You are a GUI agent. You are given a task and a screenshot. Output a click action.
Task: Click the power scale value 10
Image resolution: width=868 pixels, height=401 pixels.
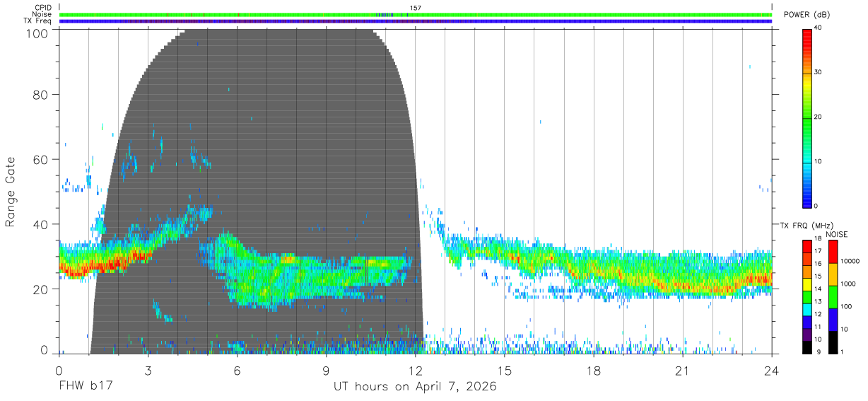coord(819,161)
